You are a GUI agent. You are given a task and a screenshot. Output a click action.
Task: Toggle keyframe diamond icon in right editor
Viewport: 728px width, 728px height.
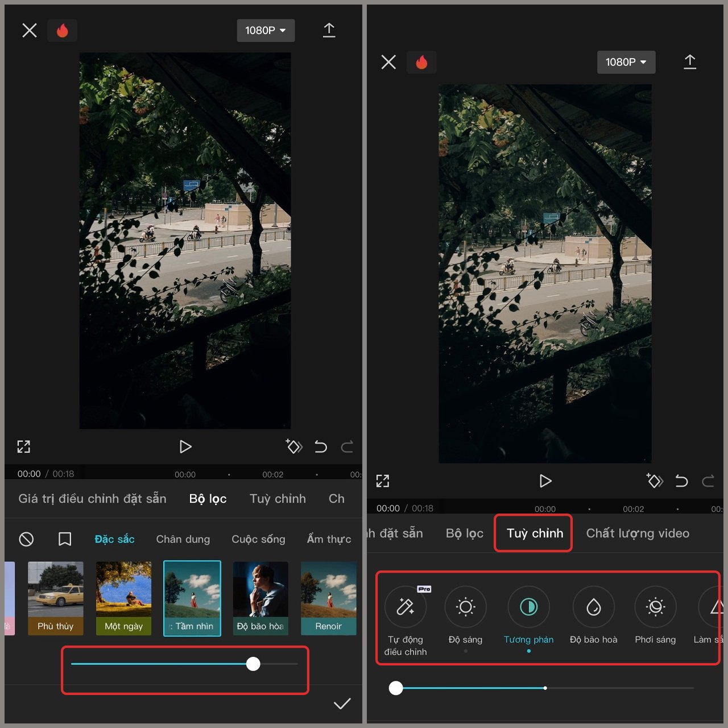click(x=655, y=481)
